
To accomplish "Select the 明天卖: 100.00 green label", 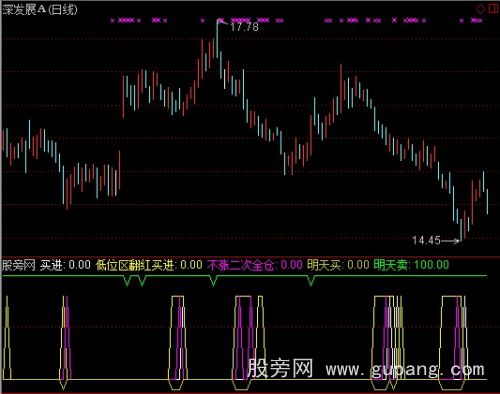I will pyautogui.click(x=411, y=265).
